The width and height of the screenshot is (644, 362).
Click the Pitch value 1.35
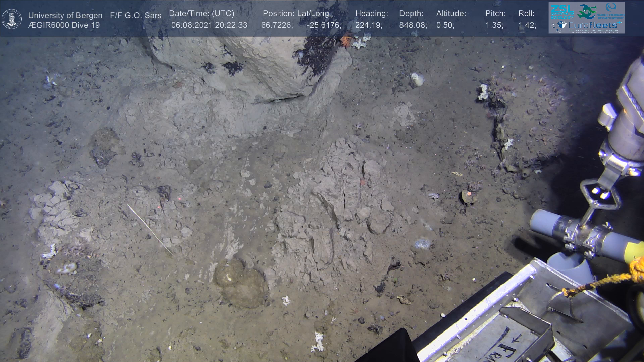(x=494, y=25)
